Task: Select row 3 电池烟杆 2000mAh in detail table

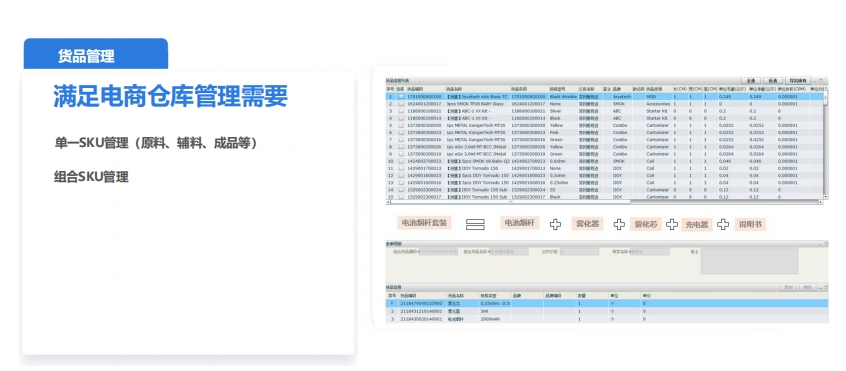Action: tap(607, 319)
